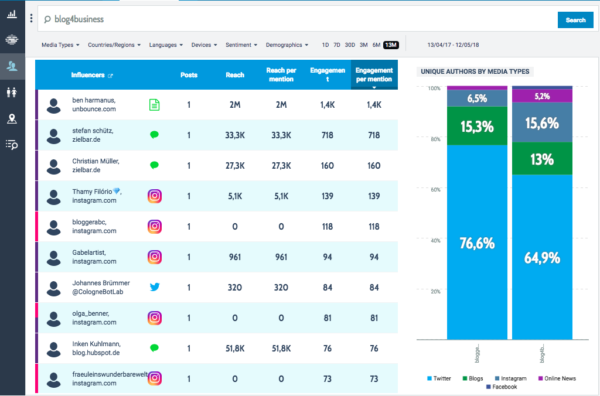Expand the Countries/Regions filter

point(114,45)
